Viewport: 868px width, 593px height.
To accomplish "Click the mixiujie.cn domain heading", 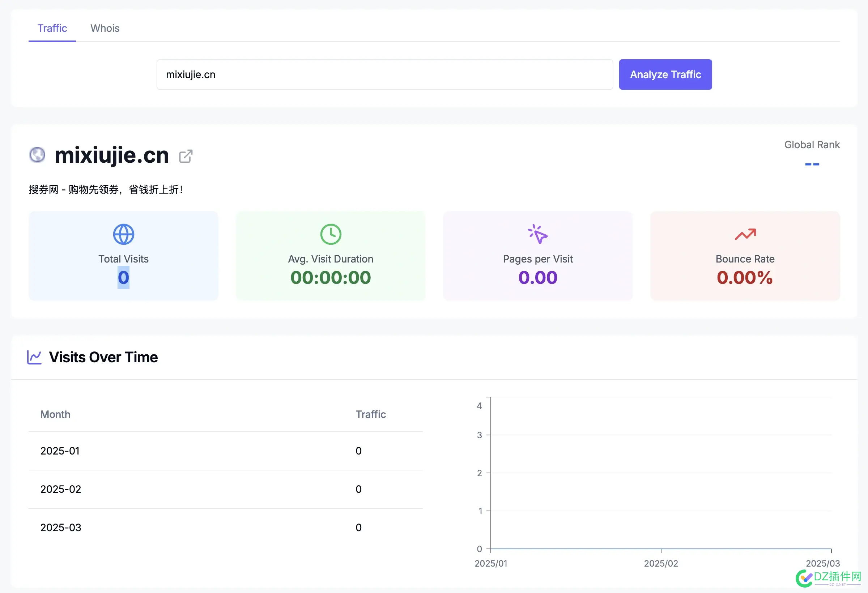I will (x=112, y=155).
